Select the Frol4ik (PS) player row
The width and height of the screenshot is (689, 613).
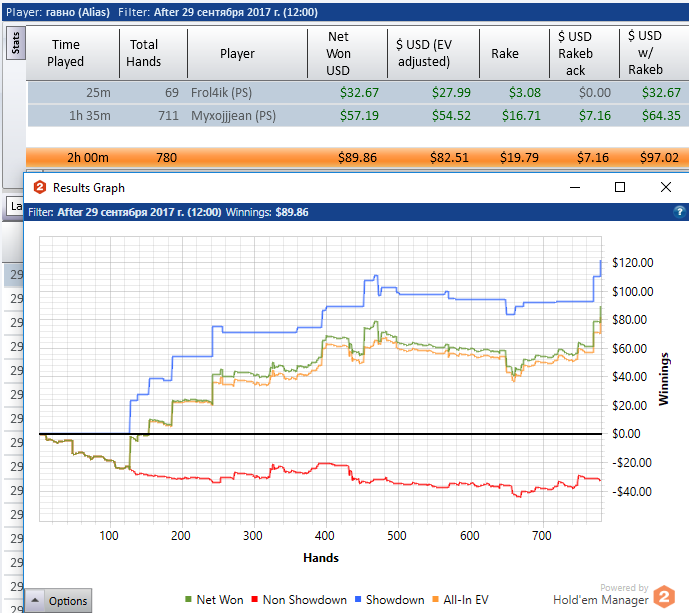click(x=358, y=92)
